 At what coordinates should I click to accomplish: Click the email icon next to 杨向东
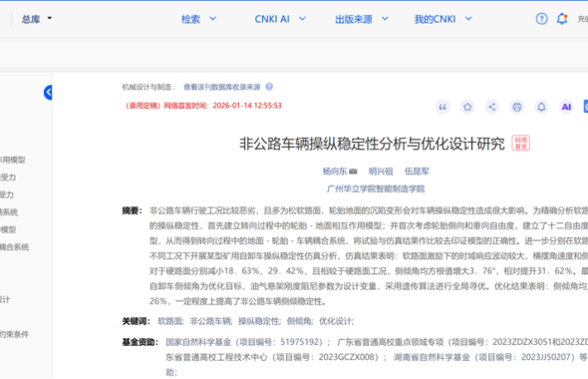(x=353, y=172)
